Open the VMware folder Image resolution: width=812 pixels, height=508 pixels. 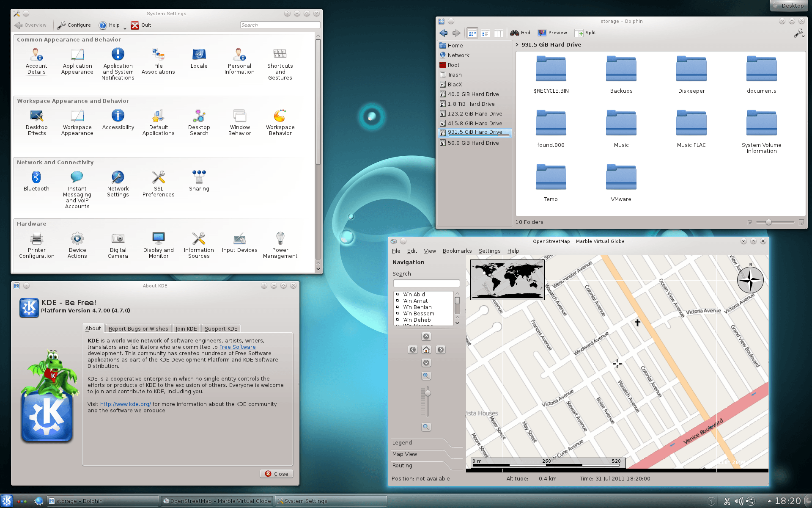(621, 183)
